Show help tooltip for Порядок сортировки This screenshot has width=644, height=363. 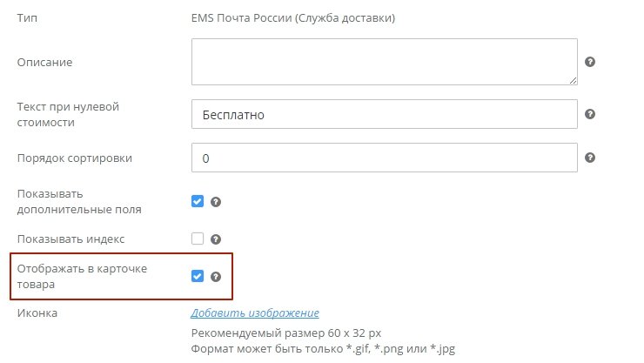click(590, 158)
